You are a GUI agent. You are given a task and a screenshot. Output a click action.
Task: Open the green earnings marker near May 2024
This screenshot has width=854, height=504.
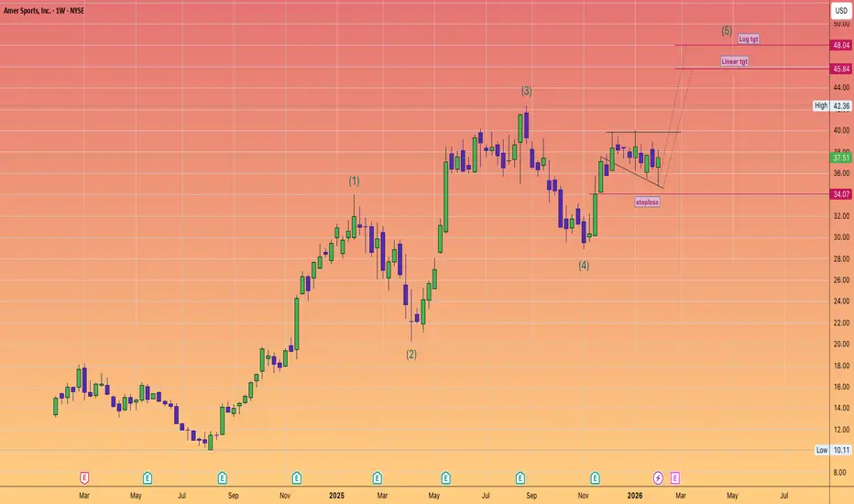tap(147, 478)
